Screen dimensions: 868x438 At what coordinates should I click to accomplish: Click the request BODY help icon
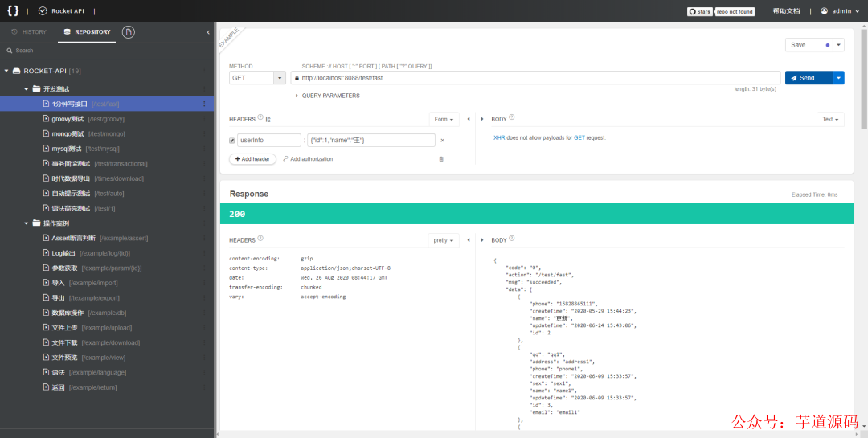(511, 117)
